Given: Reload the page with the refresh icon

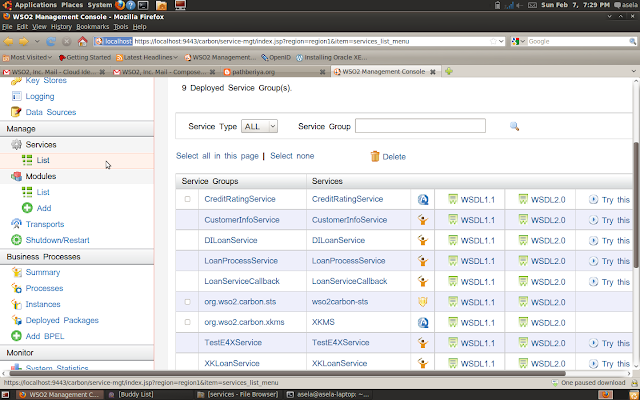Looking at the screenshot, I should (x=51, y=41).
